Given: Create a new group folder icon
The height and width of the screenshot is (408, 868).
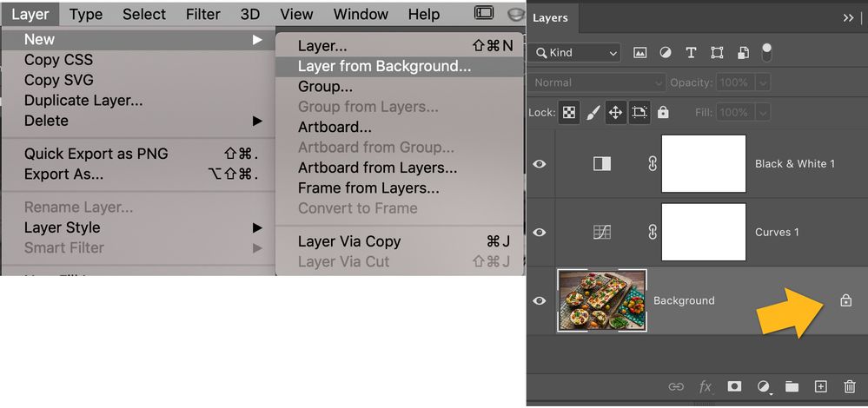Looking at the screenshot, I should [x=792, y=386].
